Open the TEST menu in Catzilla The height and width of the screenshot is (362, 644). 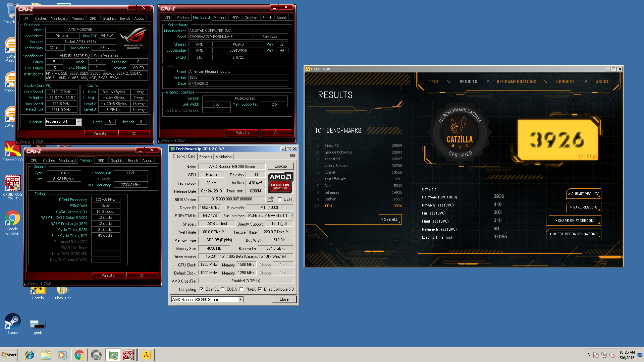pyautogui.click(x=433, y=81)
